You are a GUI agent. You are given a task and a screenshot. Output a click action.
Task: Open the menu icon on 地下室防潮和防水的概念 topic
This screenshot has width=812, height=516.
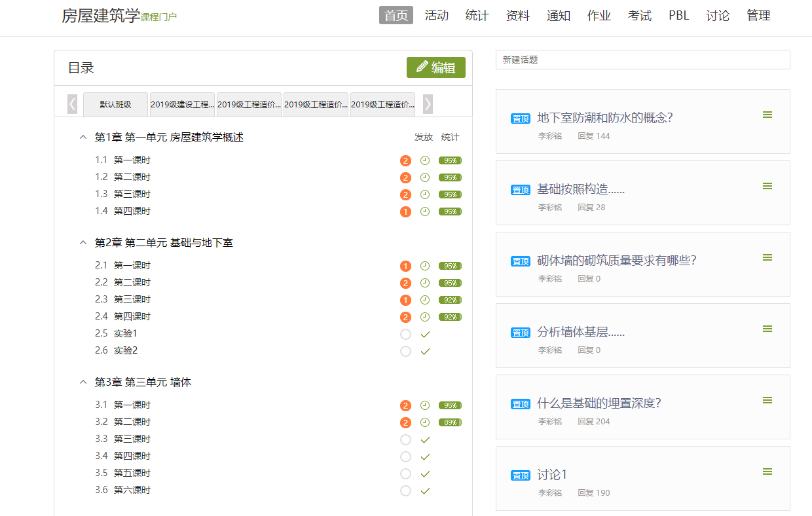[x=767, y=115]
